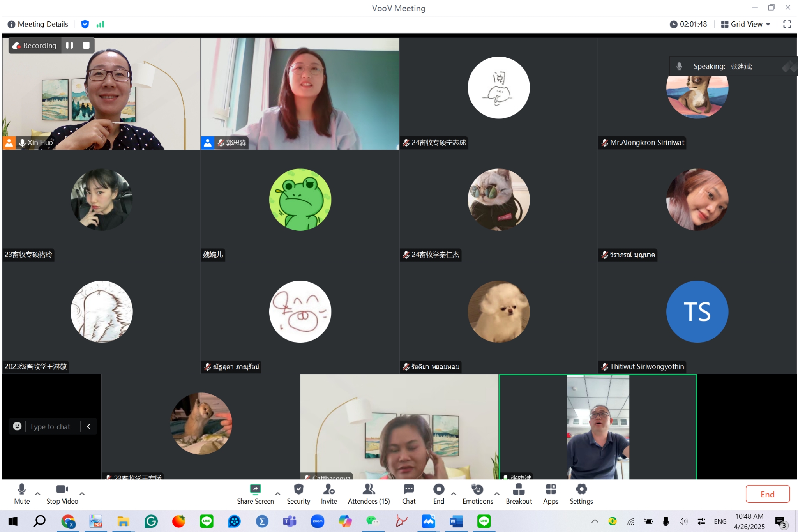Open meeting Settings gear icon

[581, 489]
